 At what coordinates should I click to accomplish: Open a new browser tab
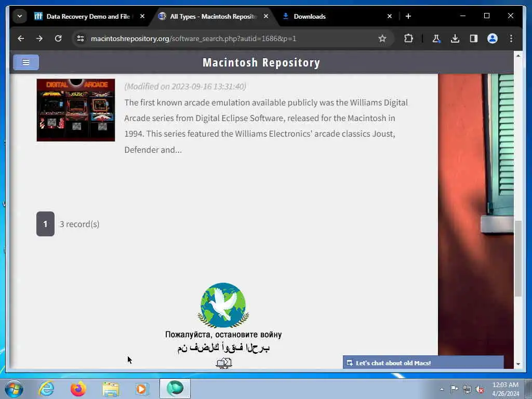coord(408,16)
